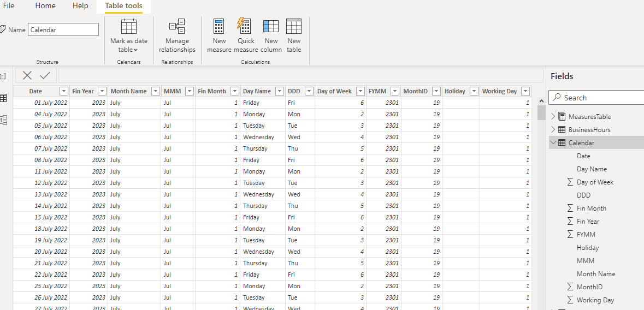Image resolution: width=644 pixels, height=310 pixels.
Task: Click the Calendar table icon in Fields
Action: pos(562,143)
